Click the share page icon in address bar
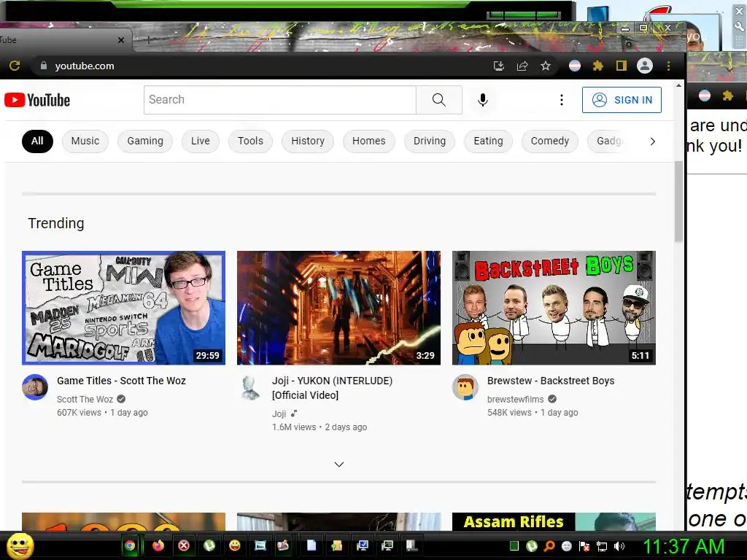747x560 pixels. click(522, 66)
